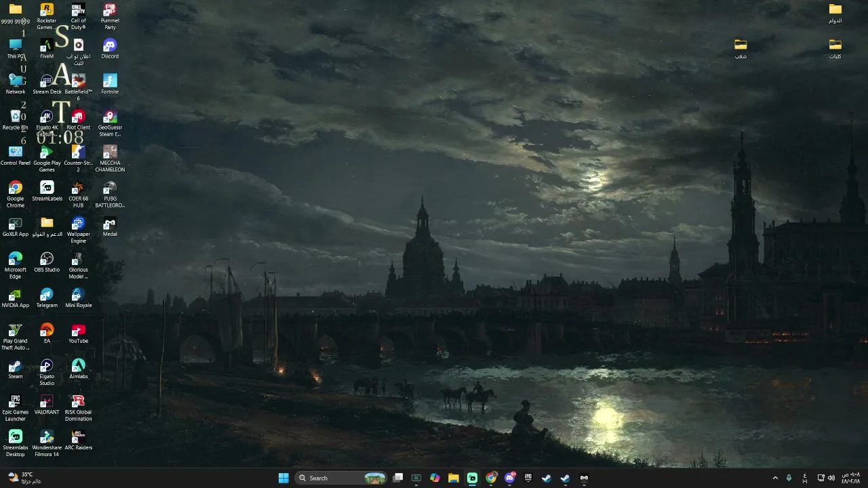Select the YouTube desktop shortcut
Image resolution: width=868 pixels, height=488 pixels.
point(78,333)
